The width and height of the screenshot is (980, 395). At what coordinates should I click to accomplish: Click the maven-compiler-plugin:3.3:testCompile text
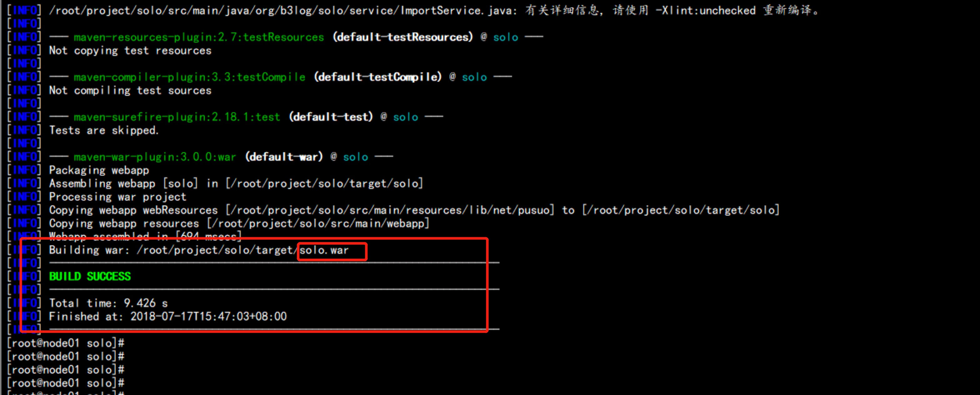click(189, 77)
